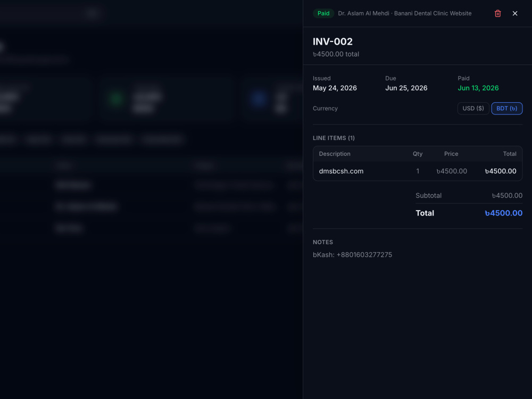
Task: Click the Subtotal amount ৳4500.00
Action: [507, 195]
